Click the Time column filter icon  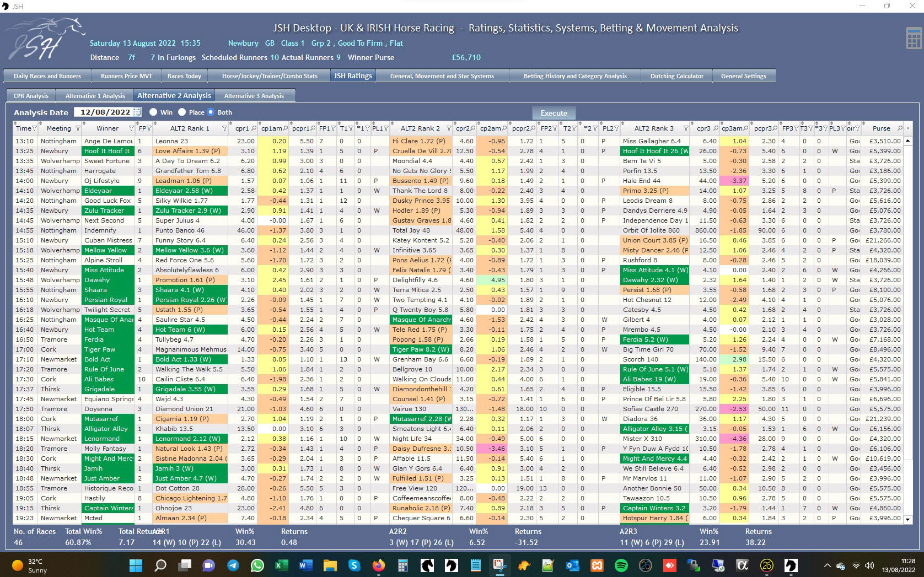coord(34,128)
